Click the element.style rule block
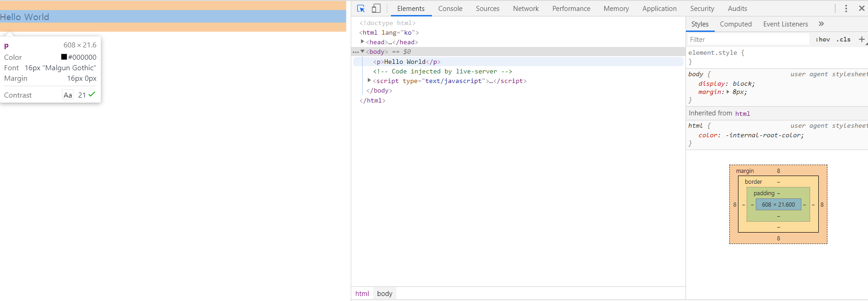 pos(777,57)
